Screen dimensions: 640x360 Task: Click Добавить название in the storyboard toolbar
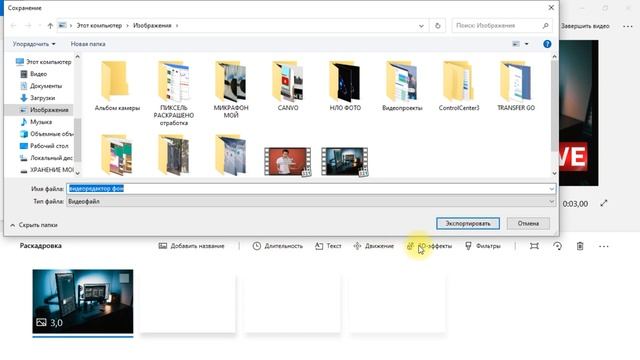coord(191,246)
